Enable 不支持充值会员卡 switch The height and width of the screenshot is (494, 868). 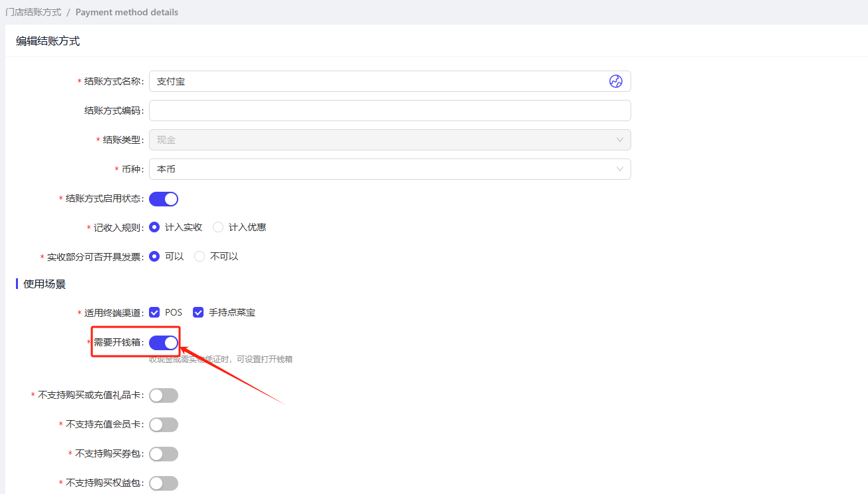click(164, 425)
